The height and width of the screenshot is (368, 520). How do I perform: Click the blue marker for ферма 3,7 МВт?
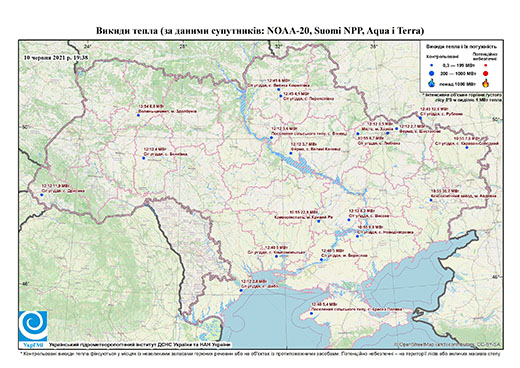(291, 153)
